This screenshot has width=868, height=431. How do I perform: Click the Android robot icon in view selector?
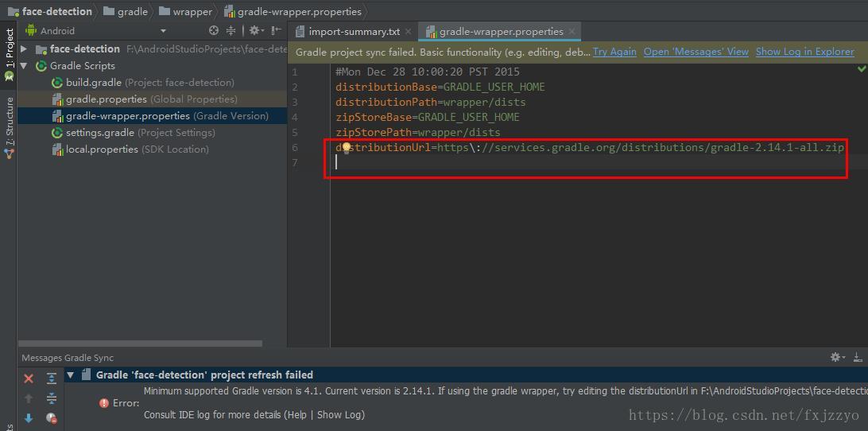pyautogui.click(x=31, y=30)
